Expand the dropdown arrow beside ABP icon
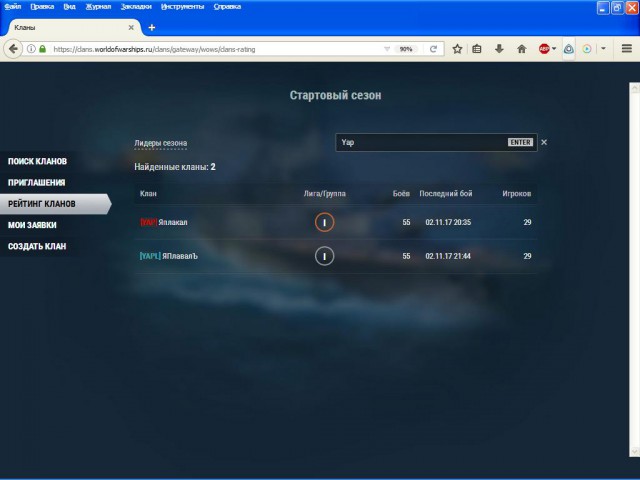640x480 pixels. point(554,49)
